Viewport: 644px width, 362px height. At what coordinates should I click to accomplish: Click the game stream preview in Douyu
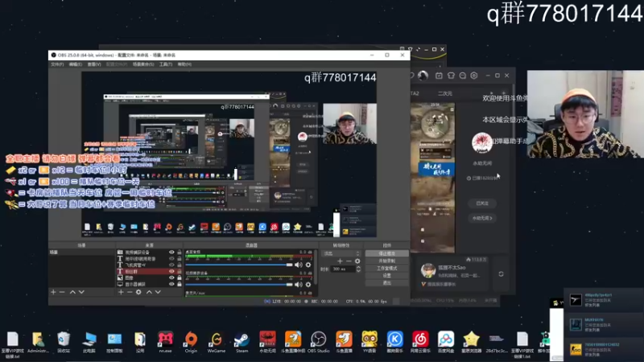[x=432, y=177]
